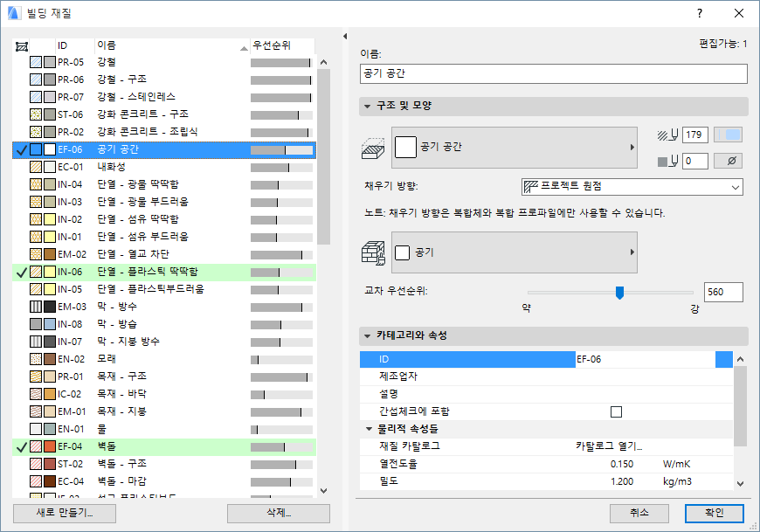Click the collapse left panel arrow
Screen dimensions: 760x532
point(344,37)
